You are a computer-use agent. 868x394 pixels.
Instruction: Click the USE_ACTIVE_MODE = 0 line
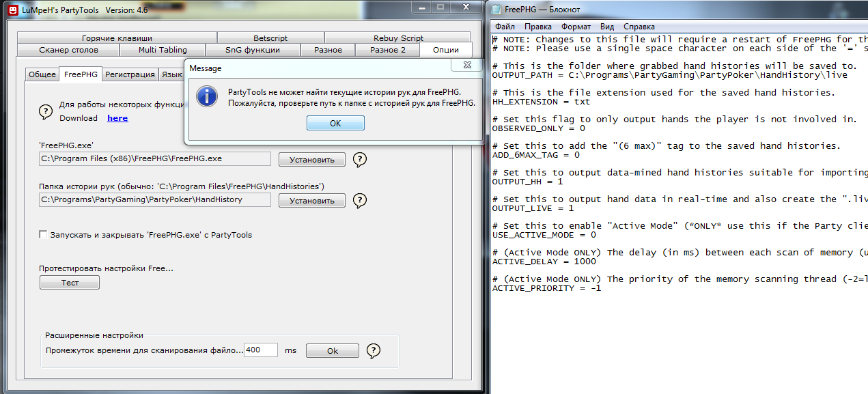point(544,235)
